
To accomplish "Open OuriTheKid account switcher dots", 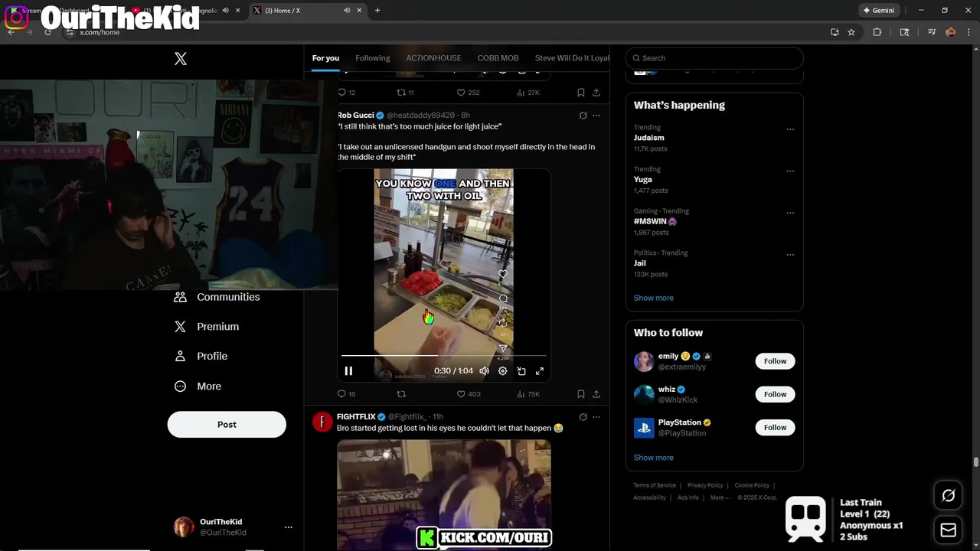I will click(x=289, y=527).
